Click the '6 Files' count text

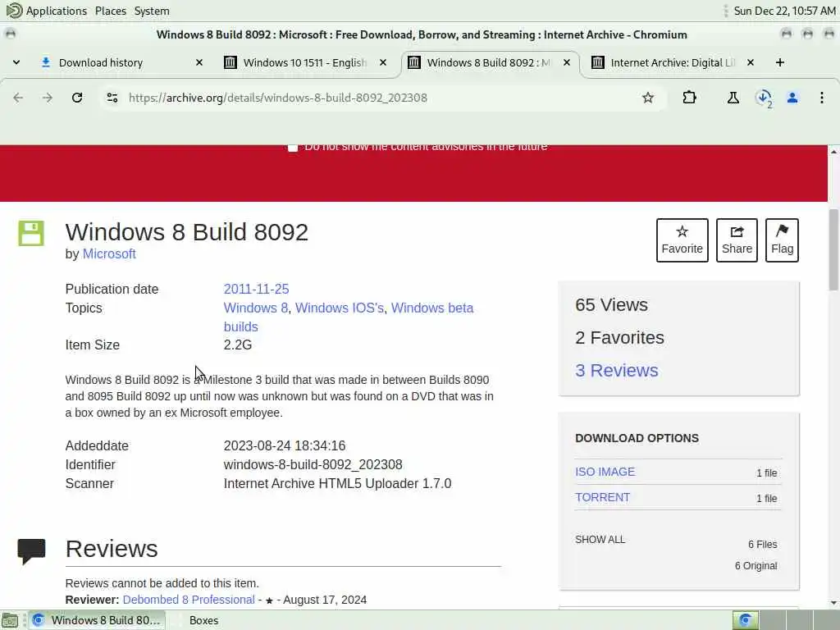coord(762,545)
